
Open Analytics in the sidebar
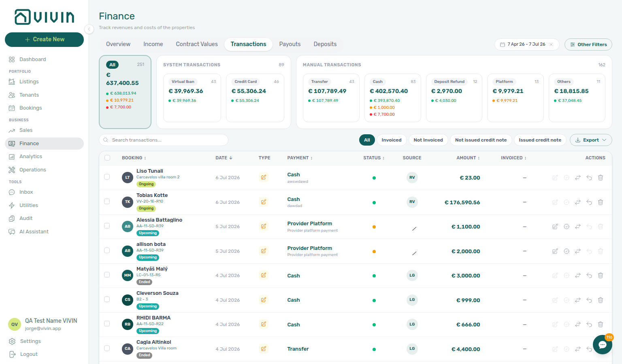click(x=44, y=157)
